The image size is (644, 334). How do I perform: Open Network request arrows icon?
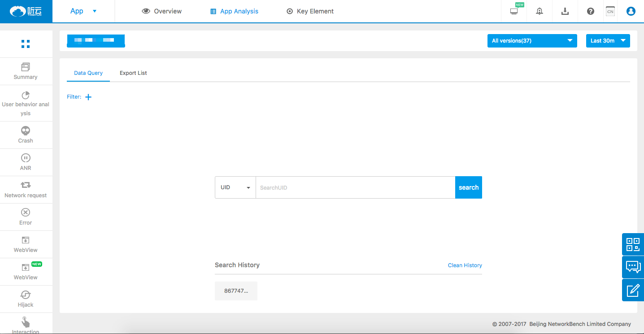point(26,185)
